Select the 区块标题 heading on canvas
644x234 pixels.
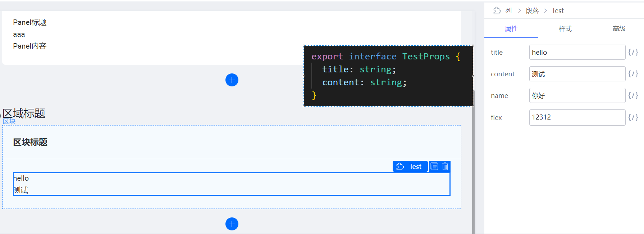[30, 142]
